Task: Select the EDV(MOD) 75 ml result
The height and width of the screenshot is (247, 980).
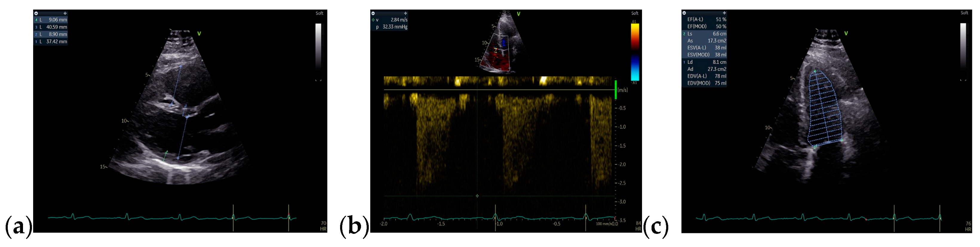Action: (x=706, y=83)
